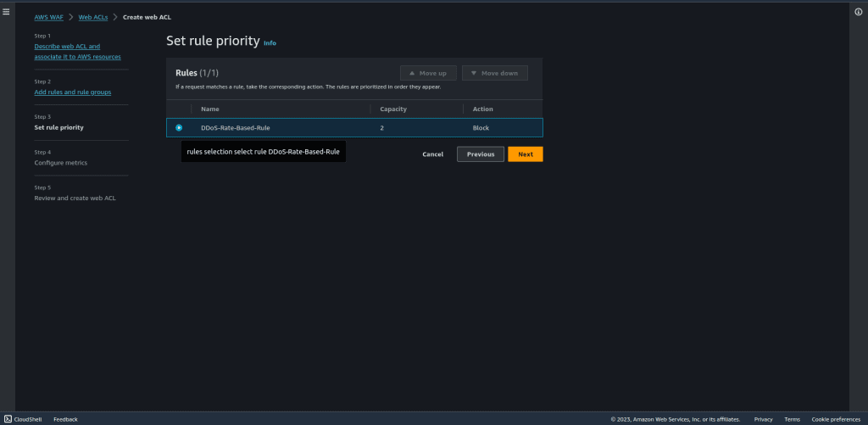
Task: Go to Step 1 Describe web ACL link
Action: pos(77,52)
